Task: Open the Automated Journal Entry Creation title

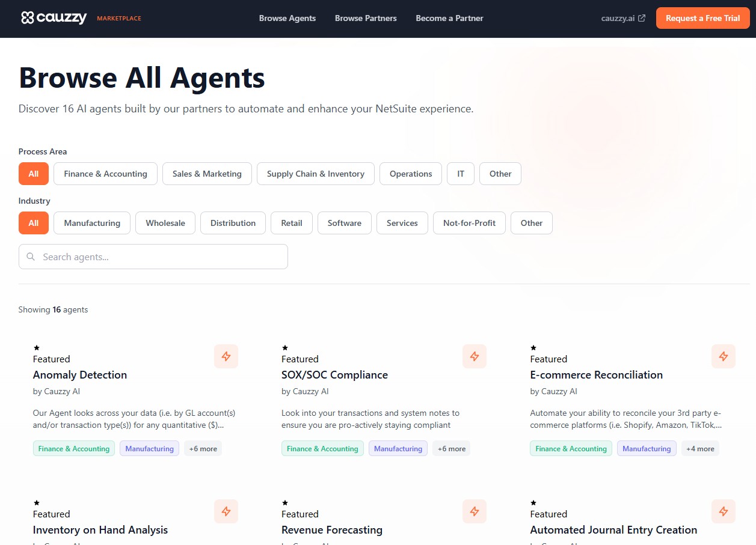Action: [x=613, y=530]
